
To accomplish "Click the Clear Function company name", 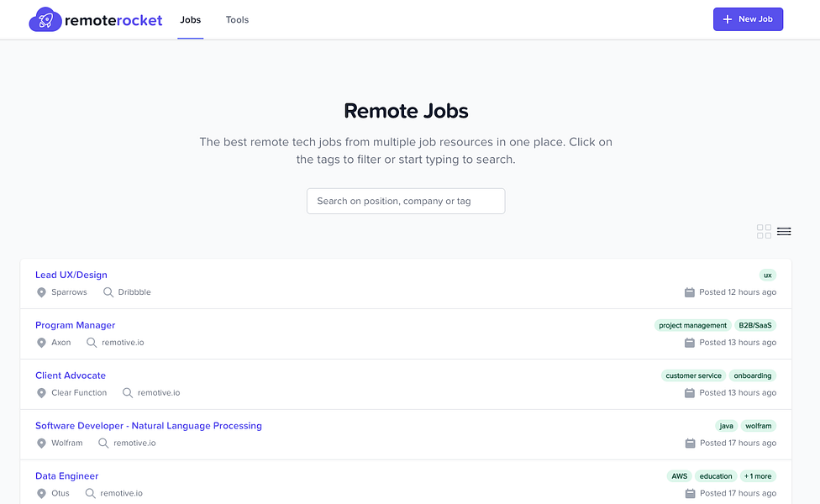I will point(79,392).
